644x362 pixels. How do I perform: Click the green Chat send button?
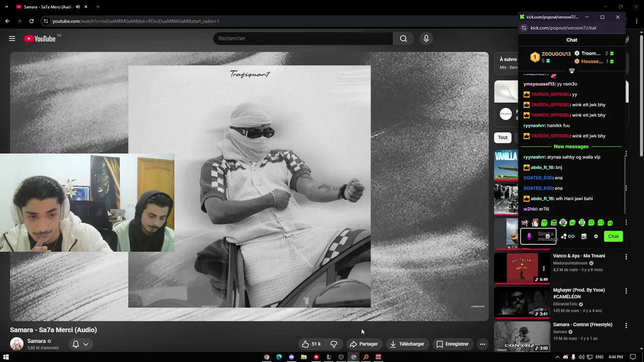tap(613, 236)
